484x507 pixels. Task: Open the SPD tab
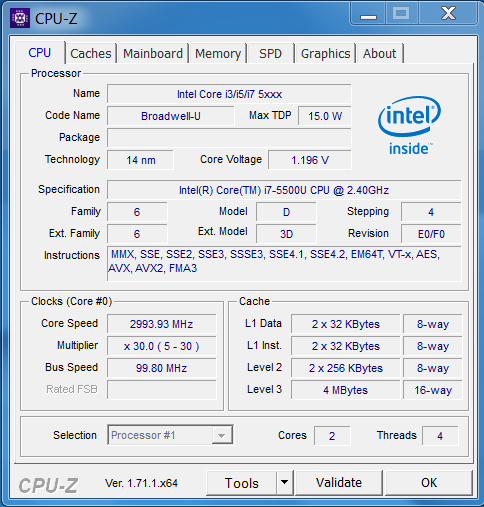click(x=271, y=53)
